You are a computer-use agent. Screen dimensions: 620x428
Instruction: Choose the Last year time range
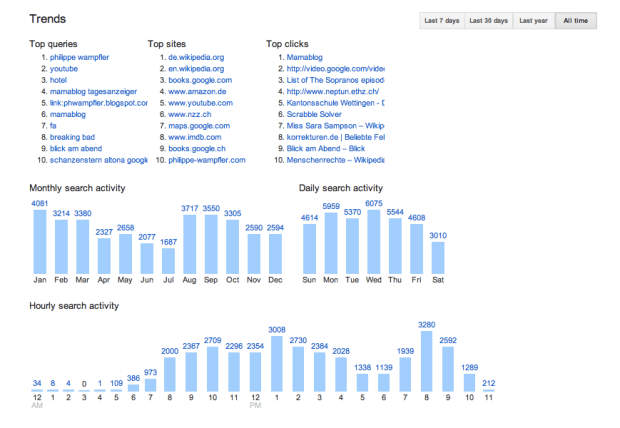click(533, 21)
